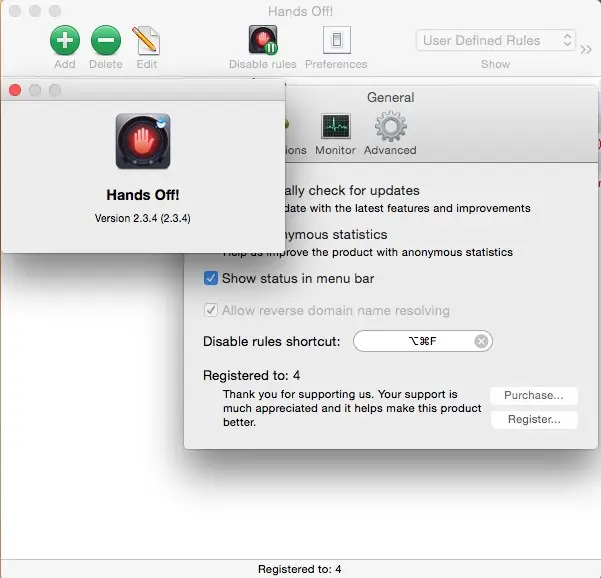Close the About Hands Off! window

[x=15, y=90]
